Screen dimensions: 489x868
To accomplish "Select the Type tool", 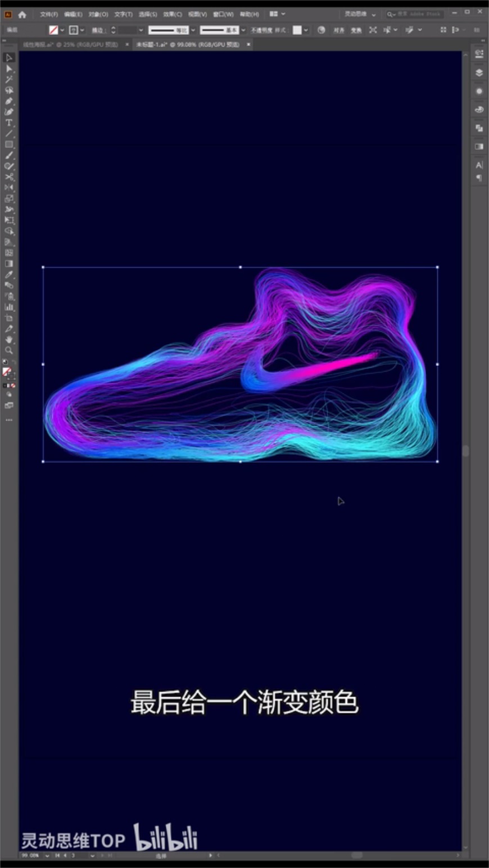I will (x=9, y=123).
